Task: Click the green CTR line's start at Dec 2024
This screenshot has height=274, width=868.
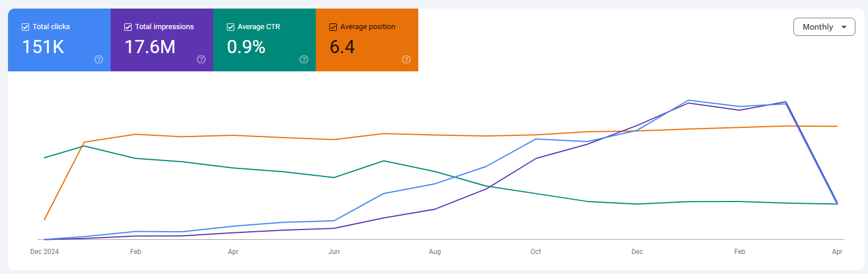Action: pos(44,158)
